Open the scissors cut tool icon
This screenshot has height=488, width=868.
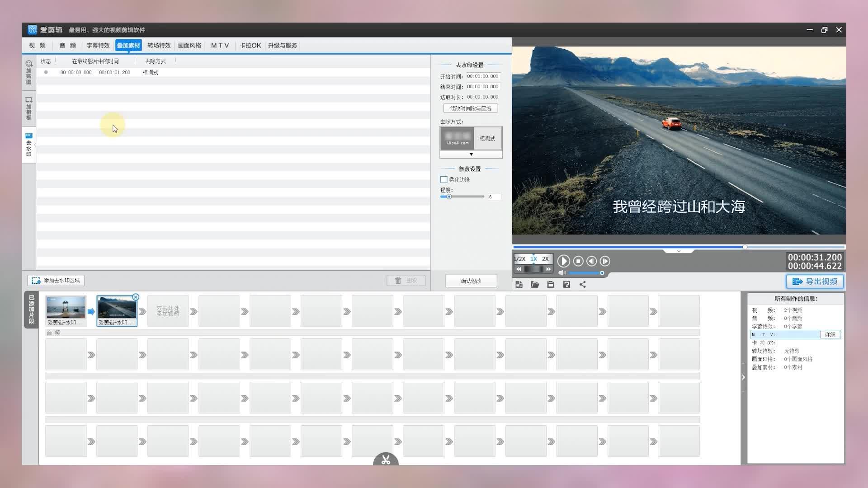(x=386, y=460)
